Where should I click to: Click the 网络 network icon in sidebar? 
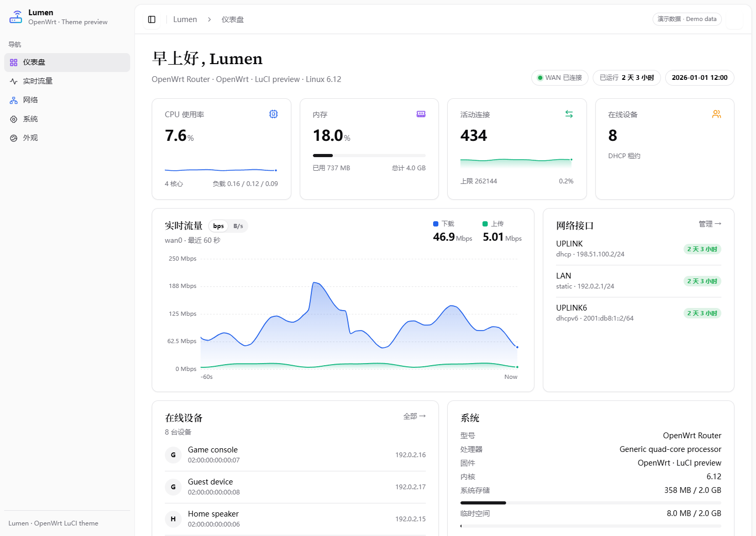pyautogui.click(x=14, y=100)
